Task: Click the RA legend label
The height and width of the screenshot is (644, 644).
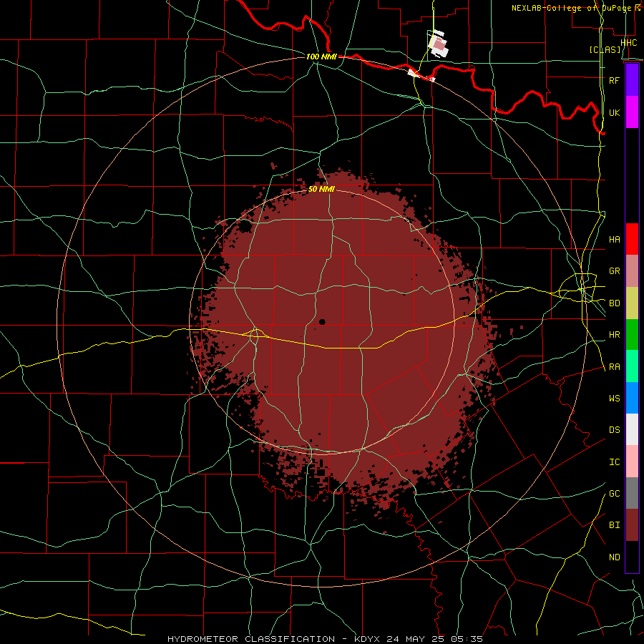Action: 614,367
